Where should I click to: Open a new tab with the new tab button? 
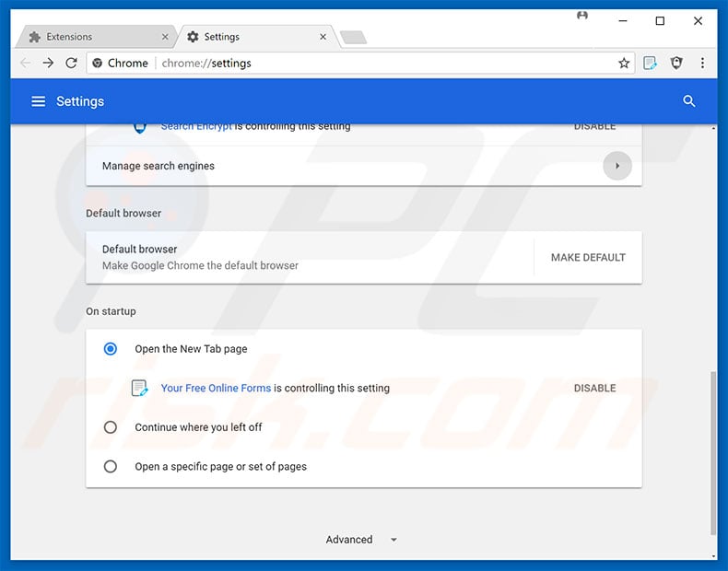point(353,37)
